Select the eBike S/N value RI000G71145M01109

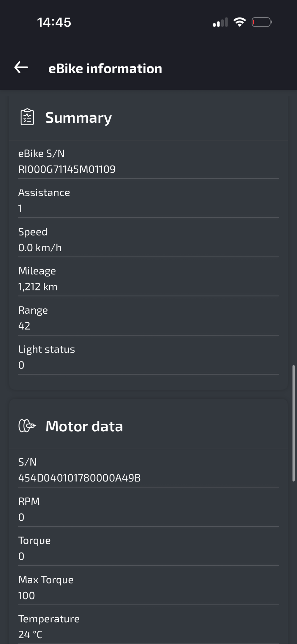(67, 169)
